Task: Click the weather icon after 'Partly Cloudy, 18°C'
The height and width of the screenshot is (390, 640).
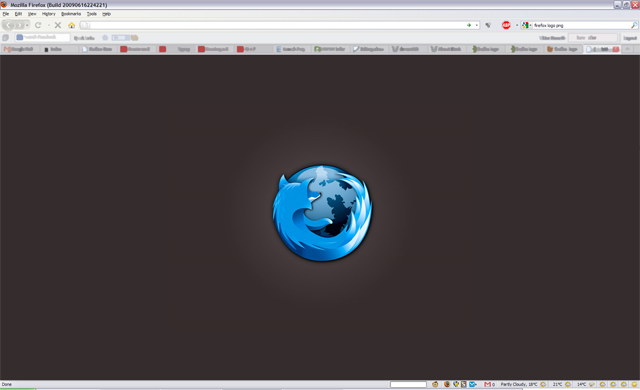Action: pos(543,384)
